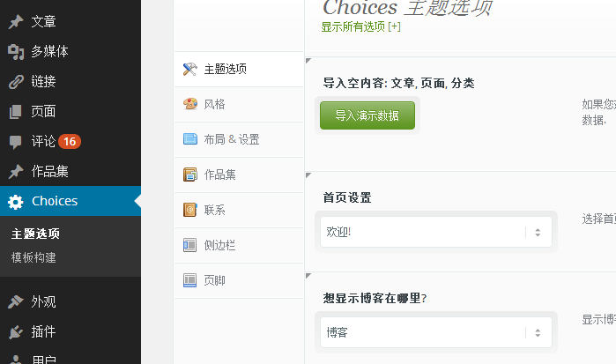The width and height of the screenshot is (616, 364).
Task: Collapse the 导入空内容 section triangle
Action: click(x=308, y=61)
